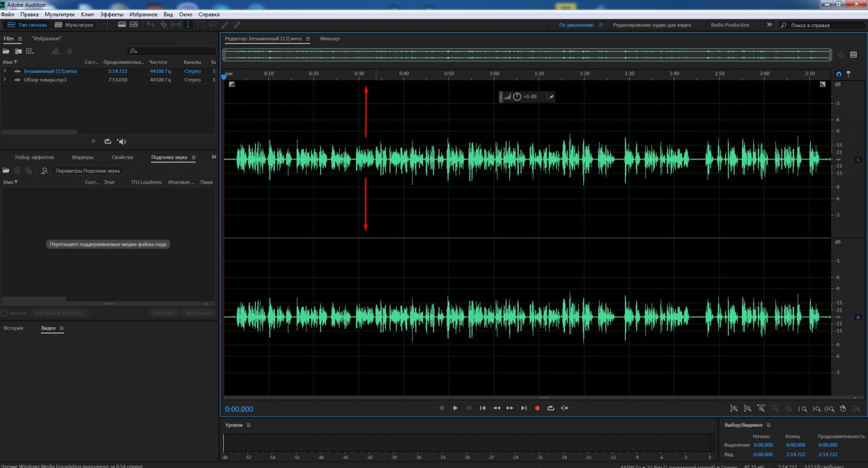Sort files by the Продолжительность column
The image size is (868, 468).
coord(124,62)
